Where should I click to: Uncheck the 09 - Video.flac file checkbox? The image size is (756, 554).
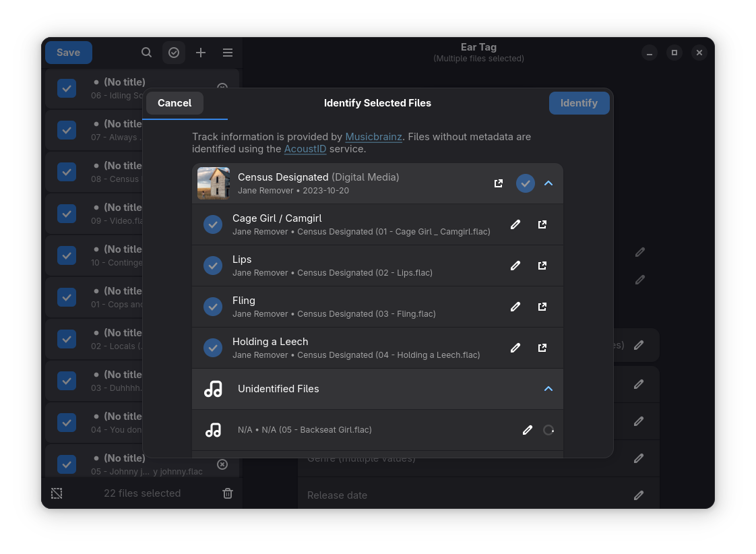67,214
